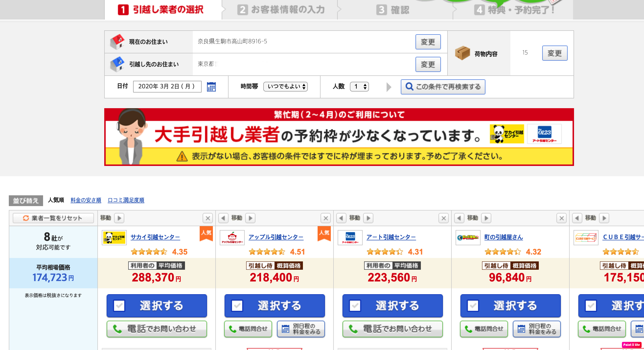The width and height of the screenshot is (644, 350).
Task: Remove the Apple moving center column
Action: [x=325, y=218]
